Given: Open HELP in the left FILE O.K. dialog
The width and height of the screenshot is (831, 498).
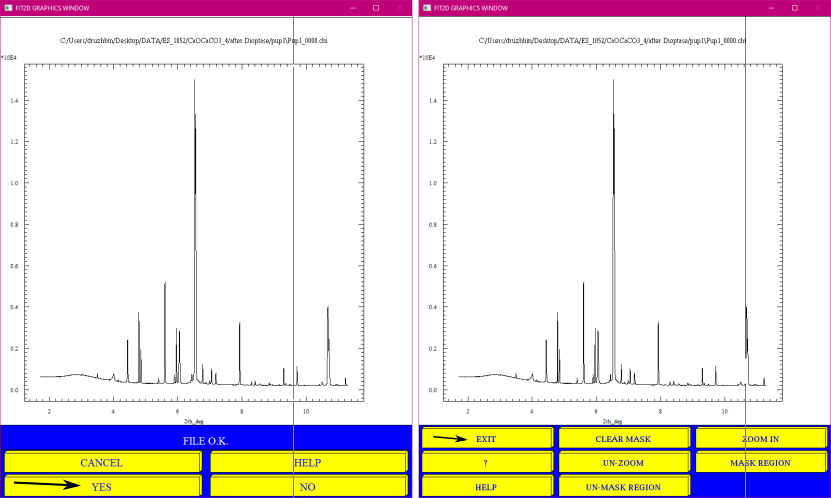Looking at the screenshot, I should click(308, 462).
